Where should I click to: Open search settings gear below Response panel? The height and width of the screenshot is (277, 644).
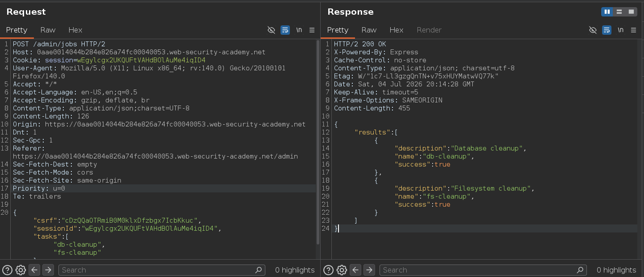[342, 270]
